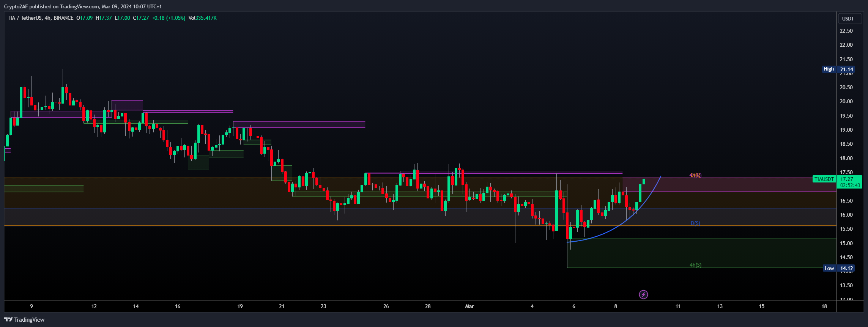The image size is (868, 327).
Task: Click 19.50 on the price scale
Action: pos(846,116)
